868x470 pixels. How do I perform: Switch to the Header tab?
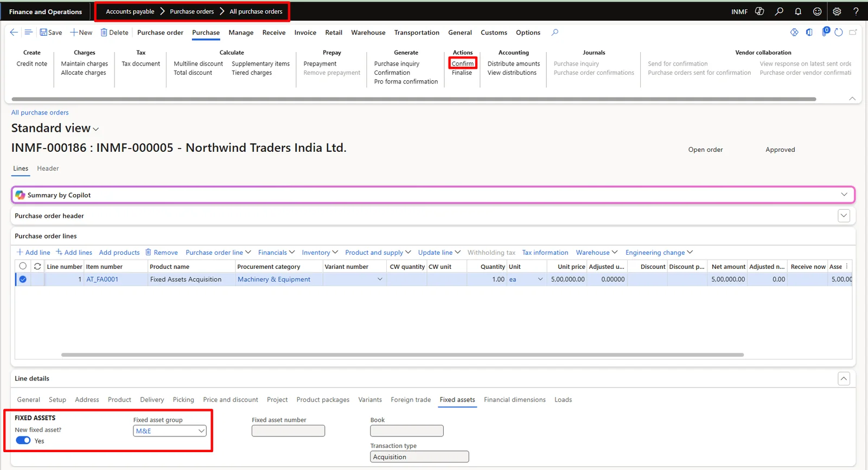(x=48, y=169)
